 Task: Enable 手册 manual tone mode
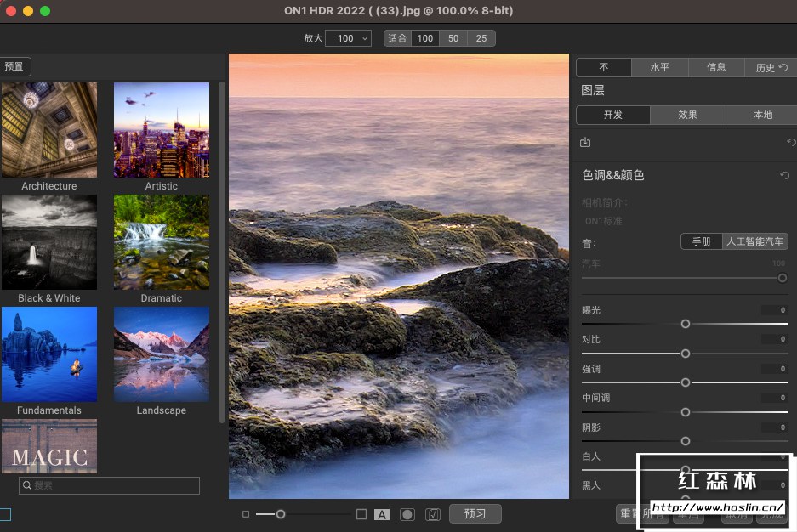pos(701,241)
